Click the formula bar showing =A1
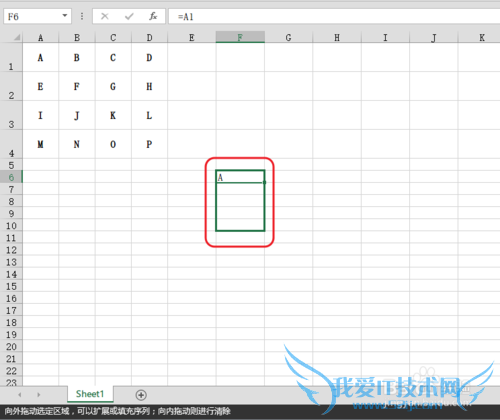This screenshot has width=500, height=420. pos(334,16)
